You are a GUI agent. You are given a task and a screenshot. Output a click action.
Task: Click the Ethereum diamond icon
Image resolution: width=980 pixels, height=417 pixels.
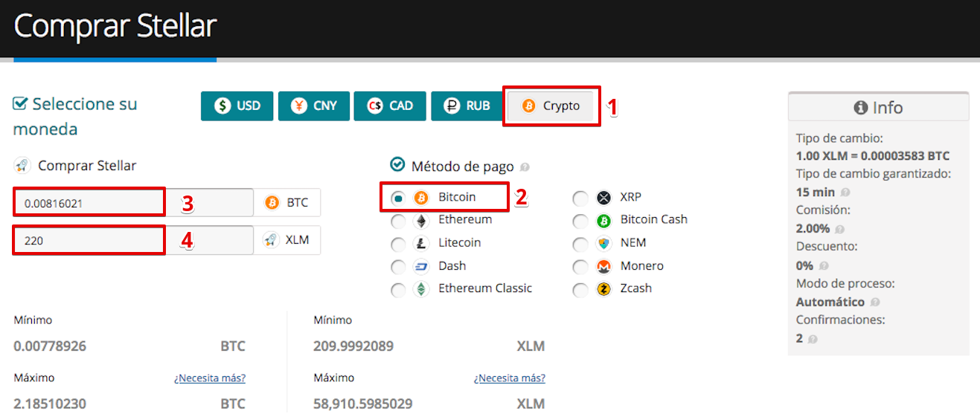point(421,221)
